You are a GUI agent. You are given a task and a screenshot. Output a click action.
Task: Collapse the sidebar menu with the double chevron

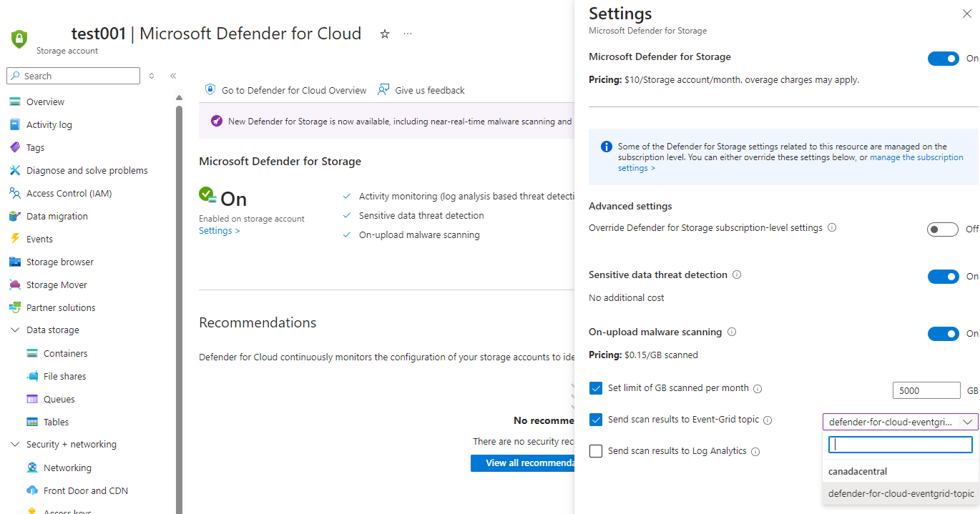(173, 76)
